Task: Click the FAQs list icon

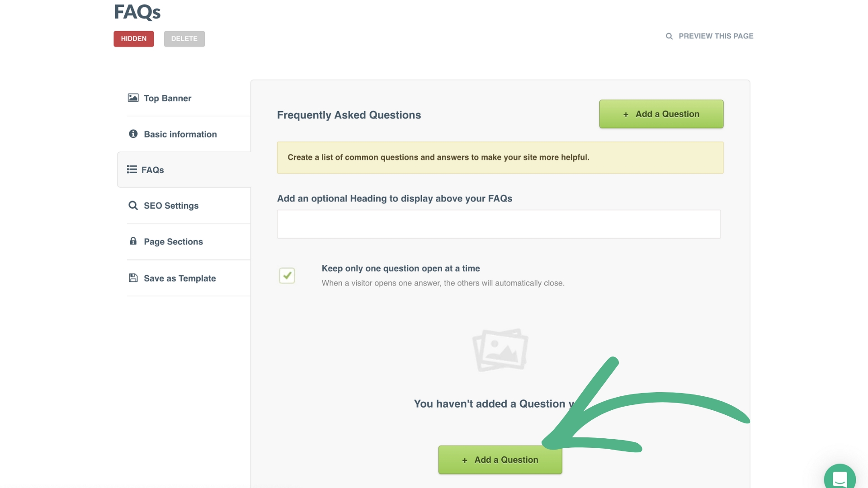Action: (132, 169)
